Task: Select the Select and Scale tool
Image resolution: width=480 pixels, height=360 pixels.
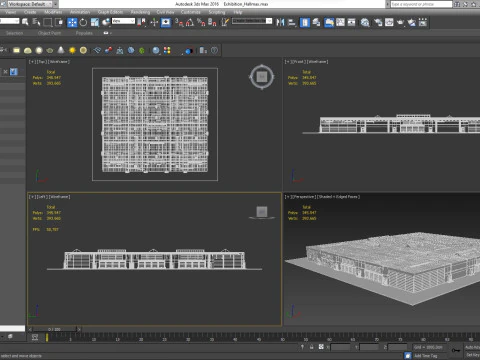Action: coord(95,22)
